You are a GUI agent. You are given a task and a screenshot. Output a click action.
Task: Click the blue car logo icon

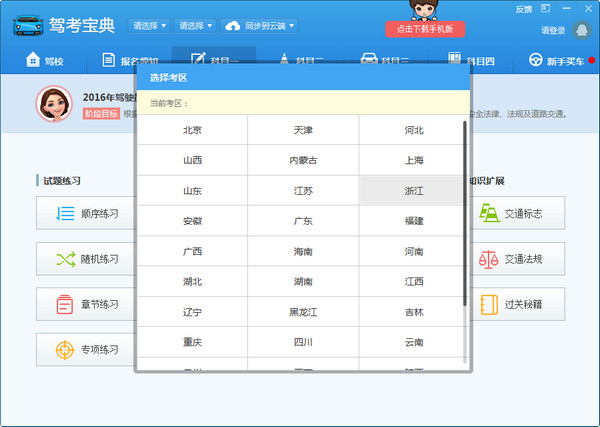click(28, 26)
